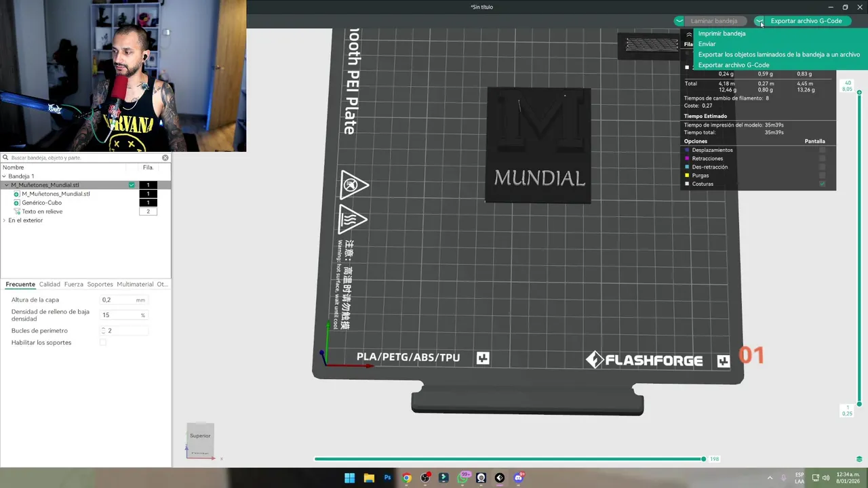
Task: Toggle the green printable checkbox of M_Muñetones_Mundial.stl
Action: pyautogui.click(x=132, y=185)
